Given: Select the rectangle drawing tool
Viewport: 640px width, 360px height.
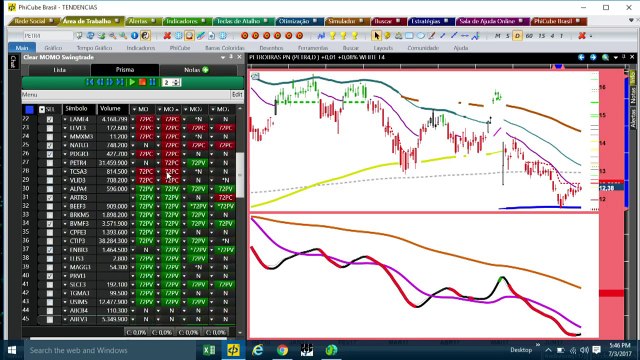Looking at the screenshot, I should (x=409, y=36).
